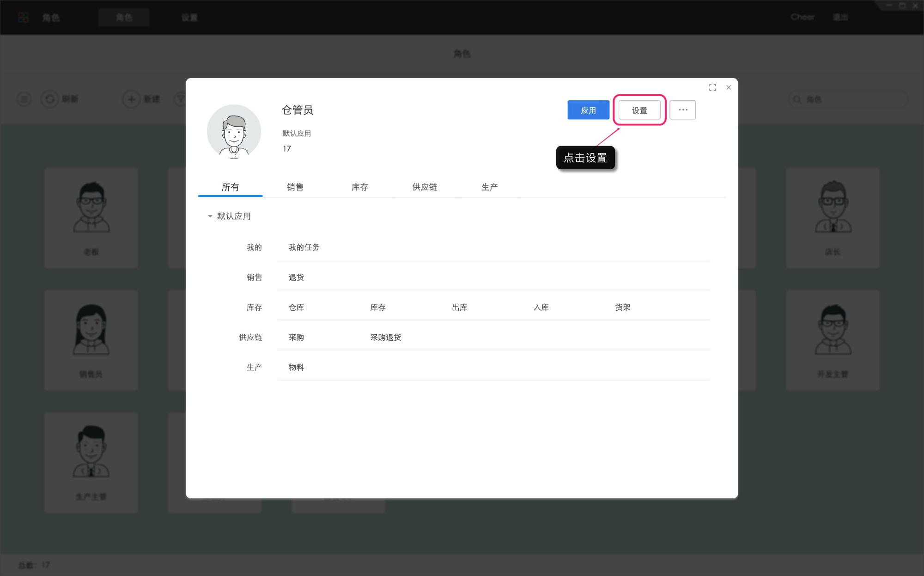
Task: Click the 出库 entry
Action: click(x=459, y=307)
